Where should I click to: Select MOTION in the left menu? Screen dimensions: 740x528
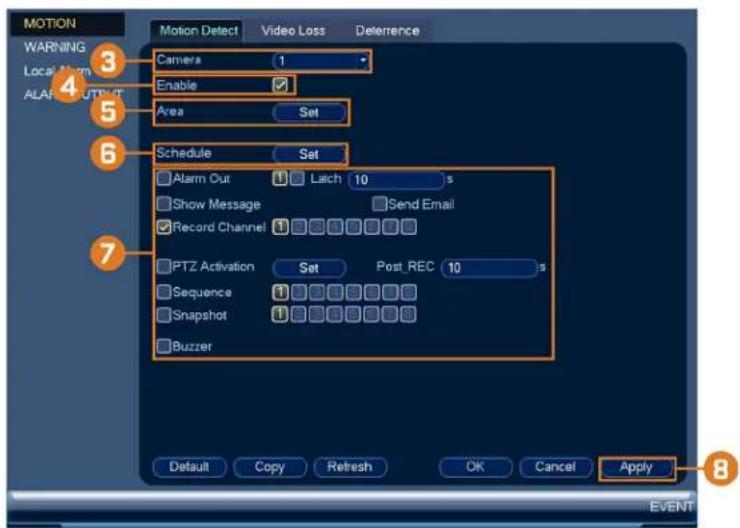[x=50, y=24]
